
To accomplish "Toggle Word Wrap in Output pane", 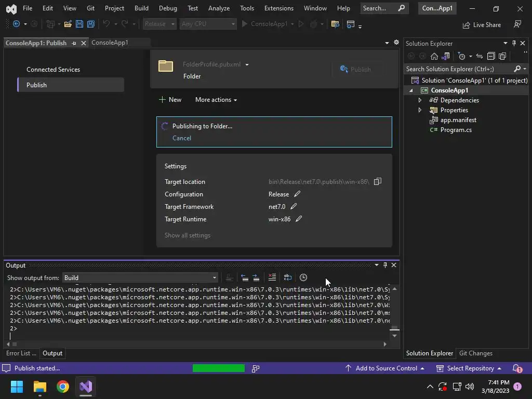I will 288,277.
